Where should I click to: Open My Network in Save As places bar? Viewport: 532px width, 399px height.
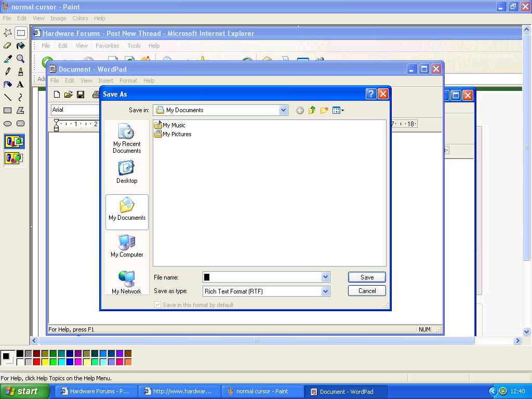tap(127, 282)
